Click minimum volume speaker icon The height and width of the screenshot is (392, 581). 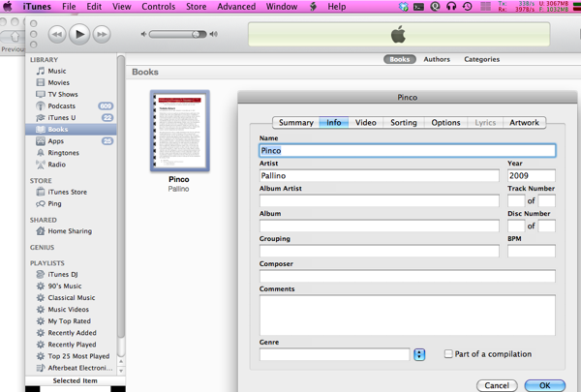click(143, 34)
